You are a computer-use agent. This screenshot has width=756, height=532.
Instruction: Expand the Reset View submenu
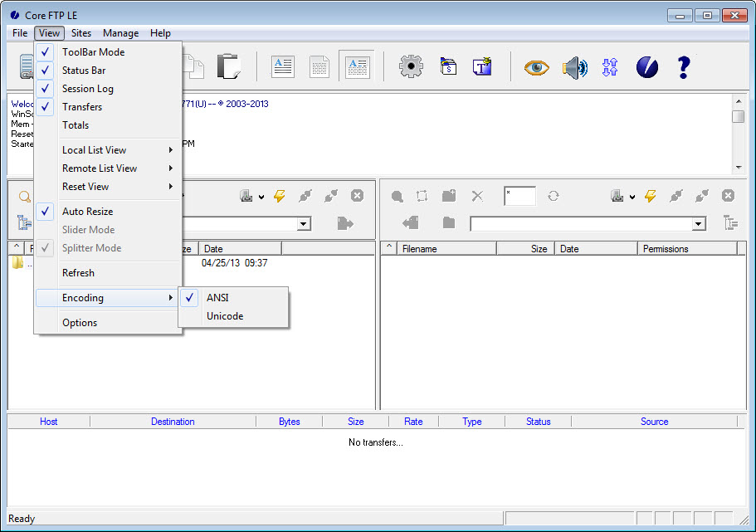[x=108, y=187]
